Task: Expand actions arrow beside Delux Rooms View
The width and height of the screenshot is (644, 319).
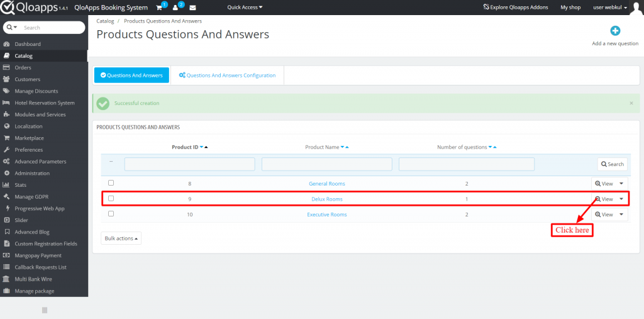Action: tap(621, 199)
